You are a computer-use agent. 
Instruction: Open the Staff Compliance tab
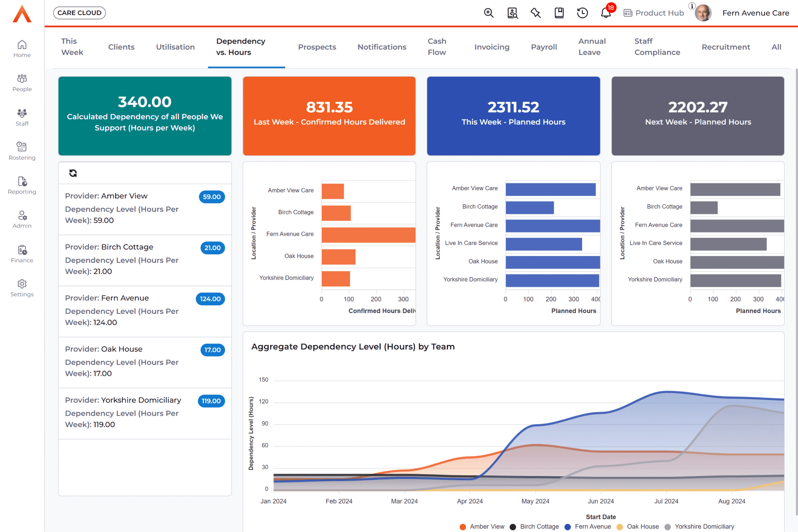coord(657,47)
